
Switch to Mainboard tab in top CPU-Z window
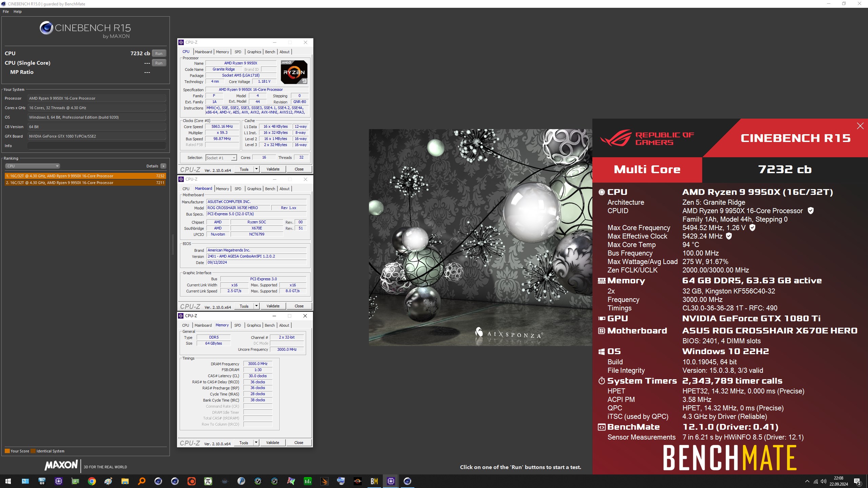(x=203, y=52)
